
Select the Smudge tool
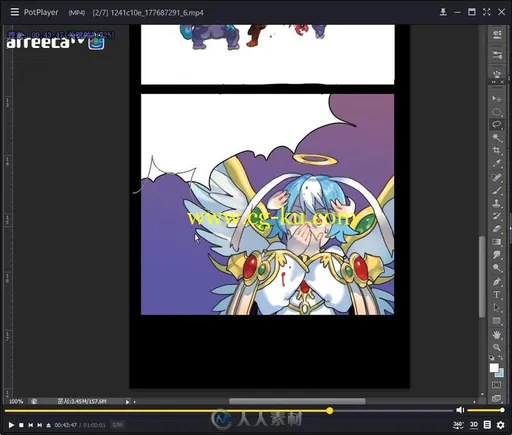point(496,255)
